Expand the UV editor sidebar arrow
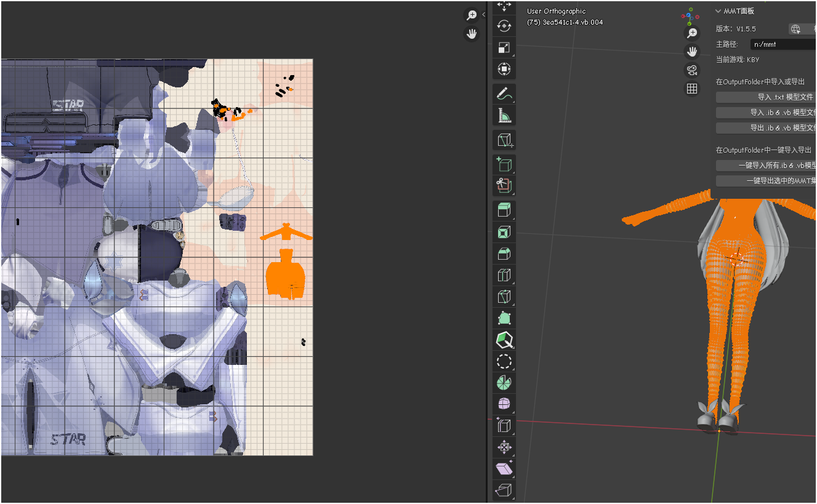This screenshot has height=504, width=817. coord(484,15)
